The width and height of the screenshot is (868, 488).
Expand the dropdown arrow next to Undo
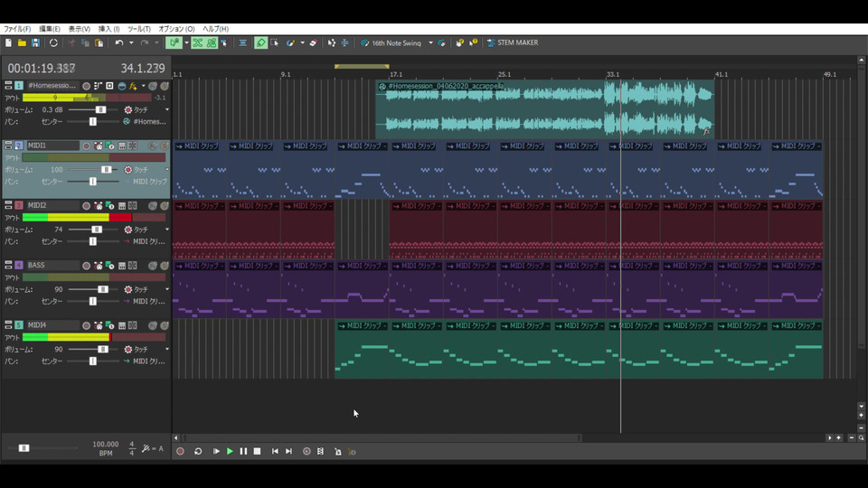131,42
